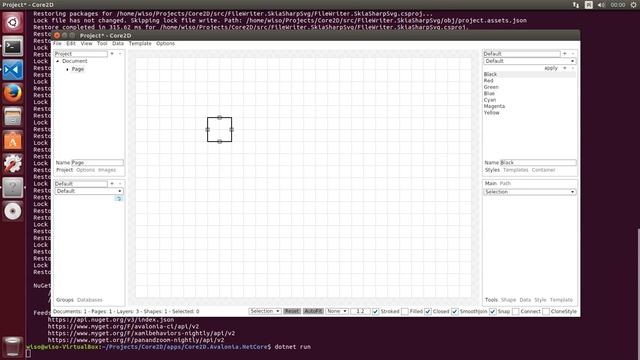The width and height of the screenshot is (640, 360).
Task: Switch to the Images tab
Action: [107, 170]
